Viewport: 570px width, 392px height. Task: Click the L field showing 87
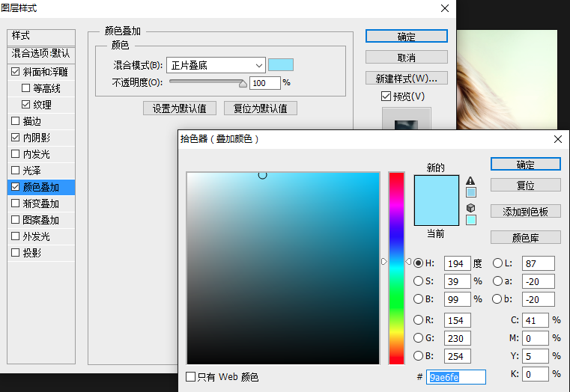(539, 263)
